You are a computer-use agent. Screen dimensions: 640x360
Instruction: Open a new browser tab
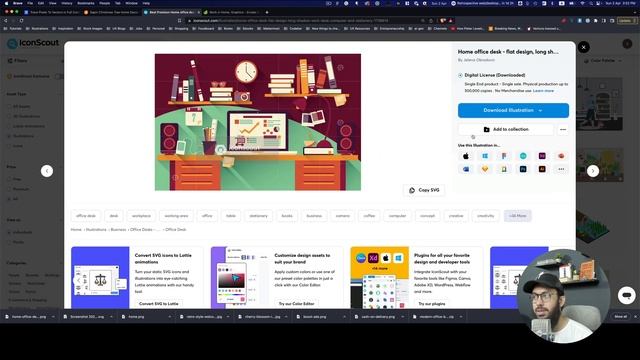coord(267,12)
